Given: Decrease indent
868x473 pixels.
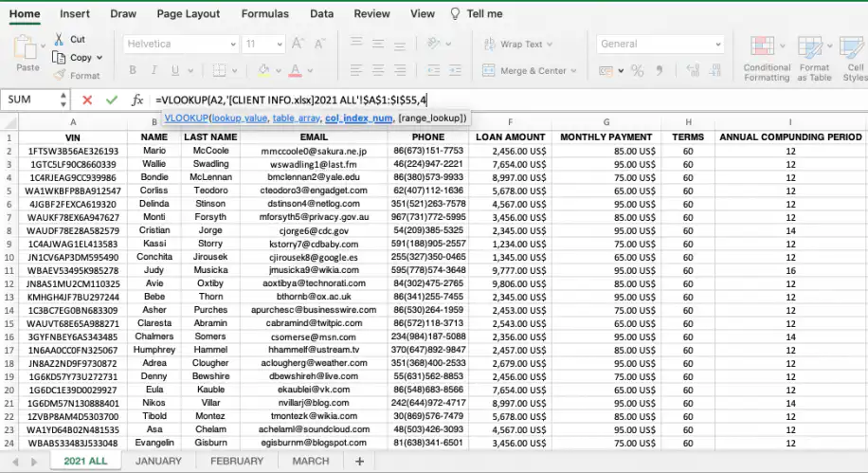Looking at the screenshot, I should [x=433, y=70].
